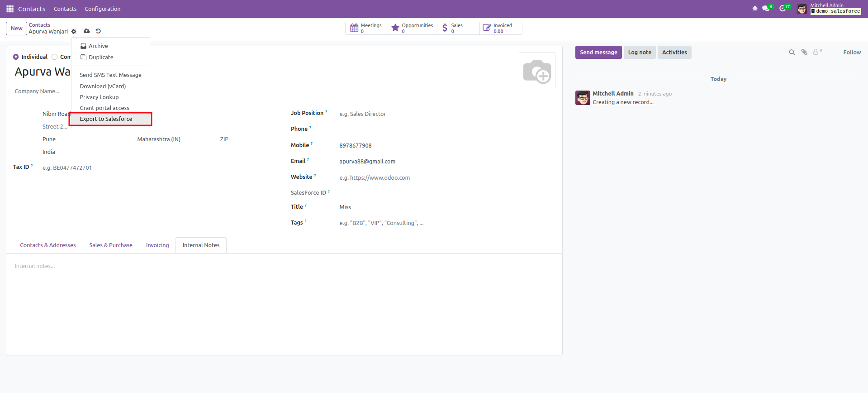Screen dimensions: 868x393
Task: Click the discard changes undo icon
Action: 98,31
